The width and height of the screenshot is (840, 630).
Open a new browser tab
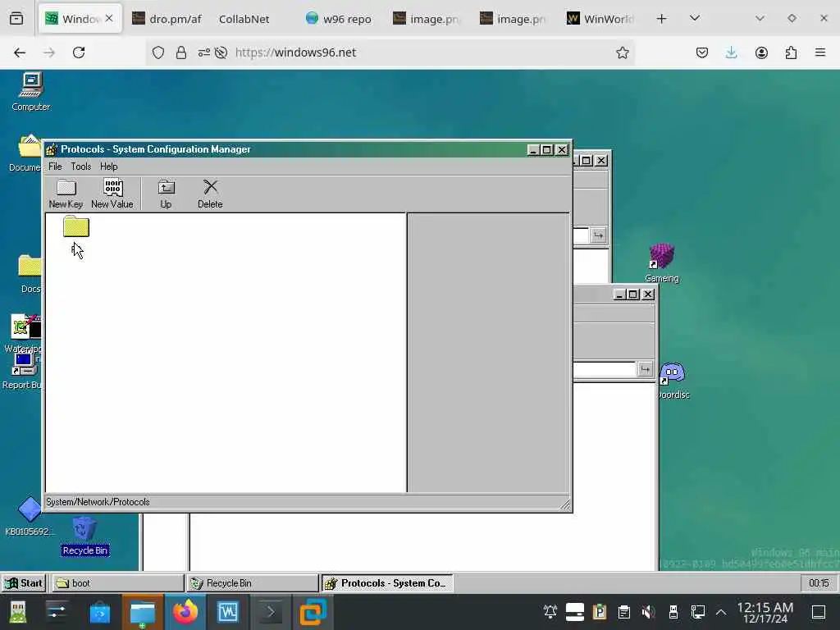tap(662, 19)
